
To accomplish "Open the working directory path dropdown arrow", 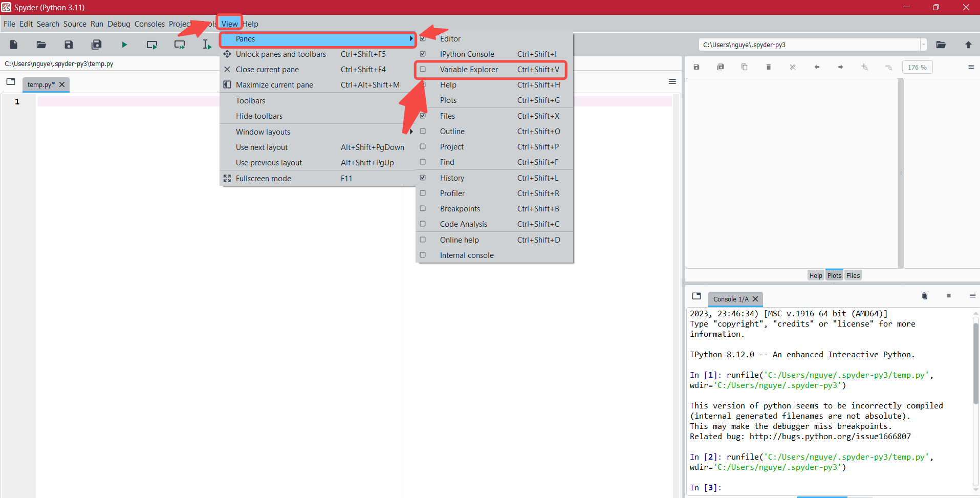I will tap(923, 45).
